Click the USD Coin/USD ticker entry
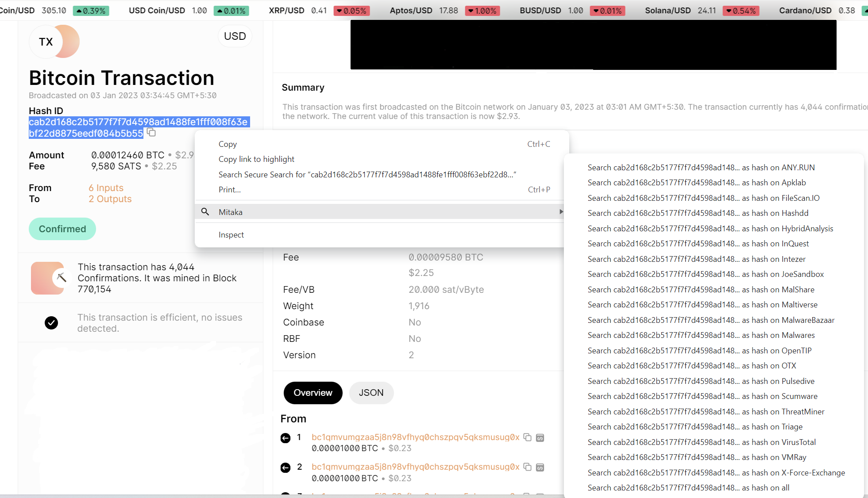868x498 pixels. [x=189, y=10]
